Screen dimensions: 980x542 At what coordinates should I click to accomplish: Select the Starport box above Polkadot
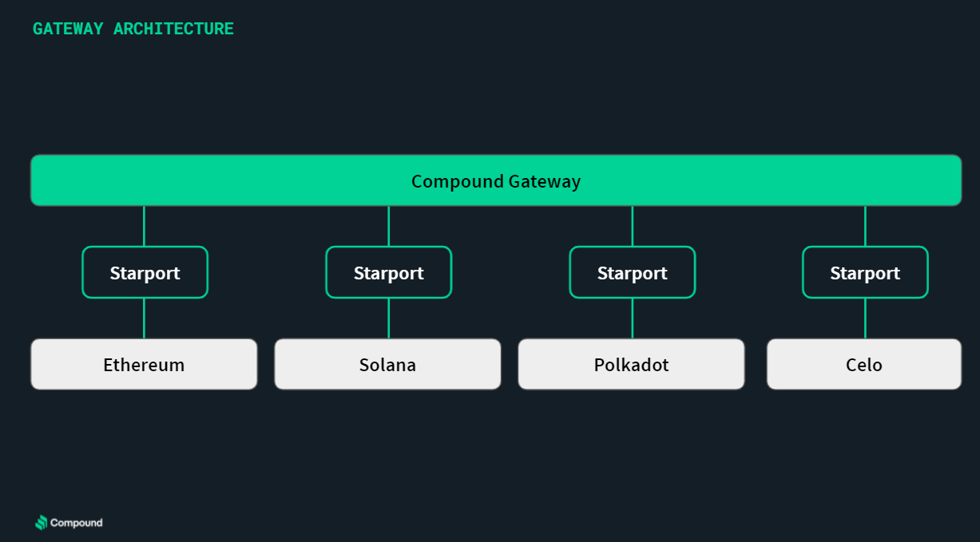click(632, 272)
